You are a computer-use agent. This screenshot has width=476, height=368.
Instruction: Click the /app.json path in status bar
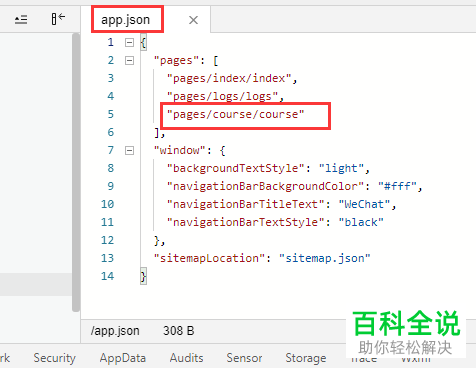click(x=115, y=331)
